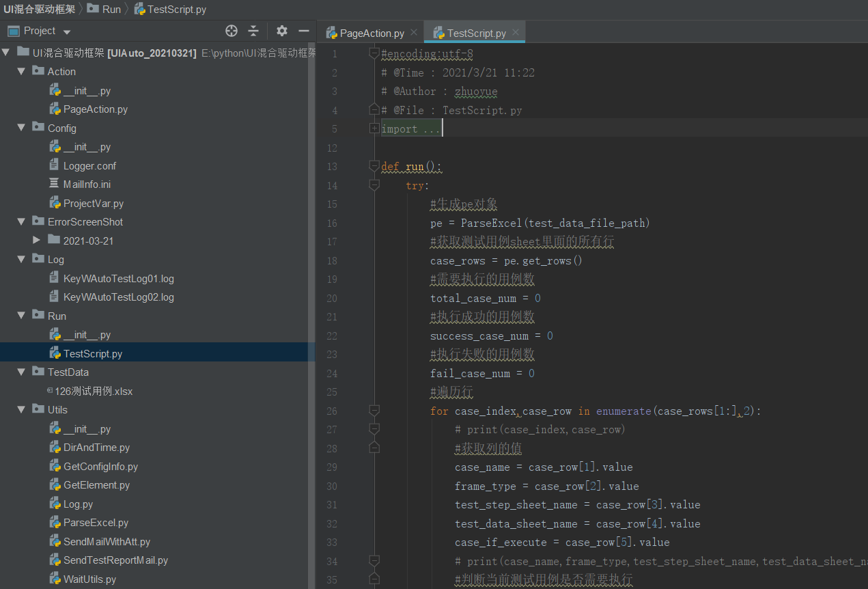Screen dimensions: 868x589
Task: Fold the def run() block on line 13
Action: coord(374,166)
